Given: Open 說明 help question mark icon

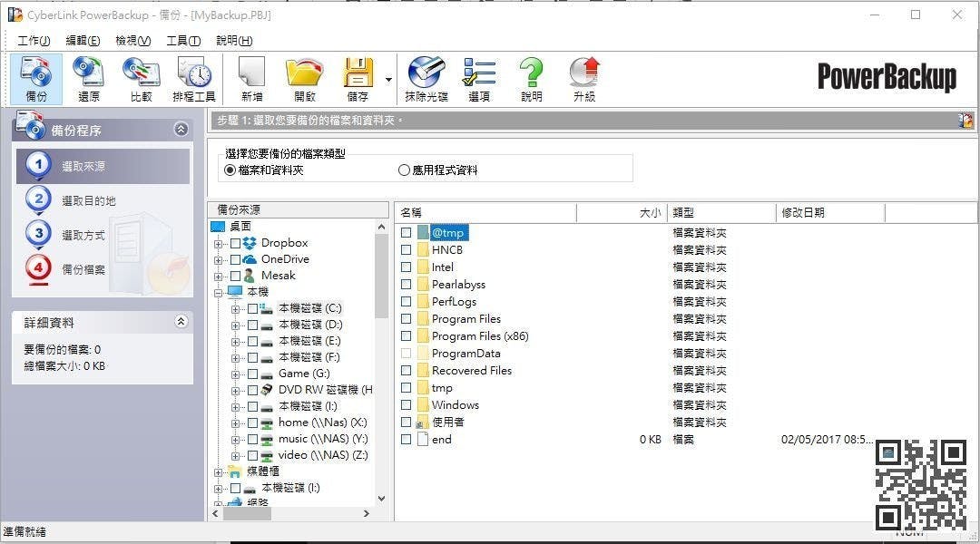Looking at the screenshot, I should click(x=531, y=79).
